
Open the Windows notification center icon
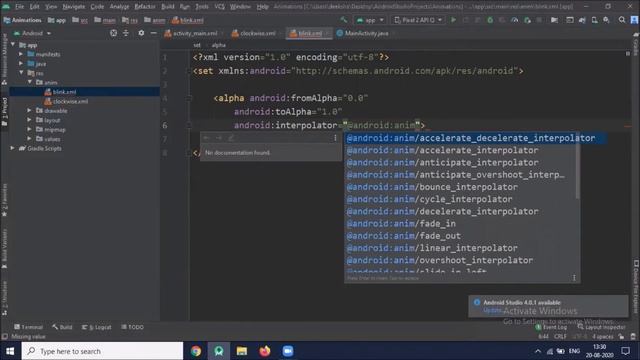(626, 351)
